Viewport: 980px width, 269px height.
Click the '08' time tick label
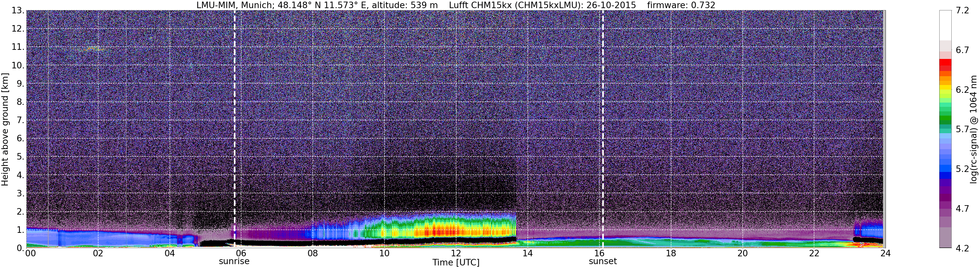313,253
